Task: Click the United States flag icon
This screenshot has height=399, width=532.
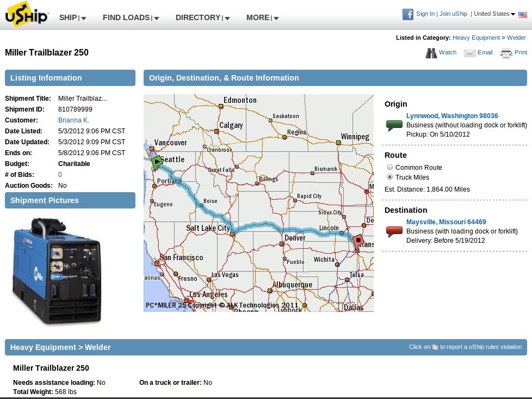Action: 523,15
